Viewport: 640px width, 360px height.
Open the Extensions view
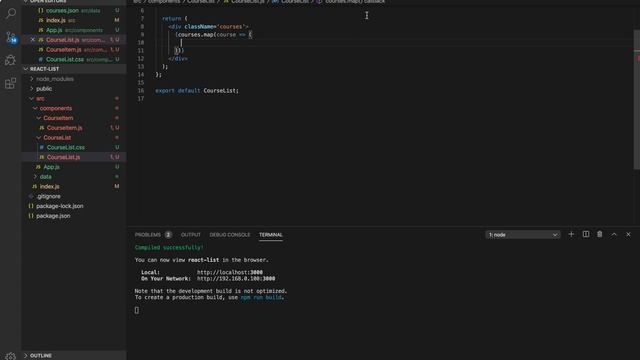click(x=11, y=83)
